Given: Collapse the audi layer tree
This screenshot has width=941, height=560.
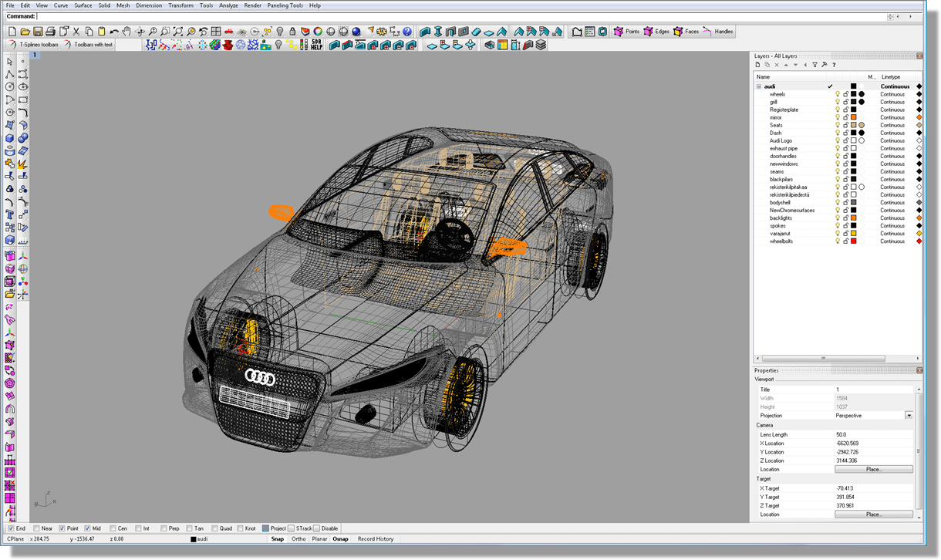Looking at the screenshot, I should coord(758,86).
